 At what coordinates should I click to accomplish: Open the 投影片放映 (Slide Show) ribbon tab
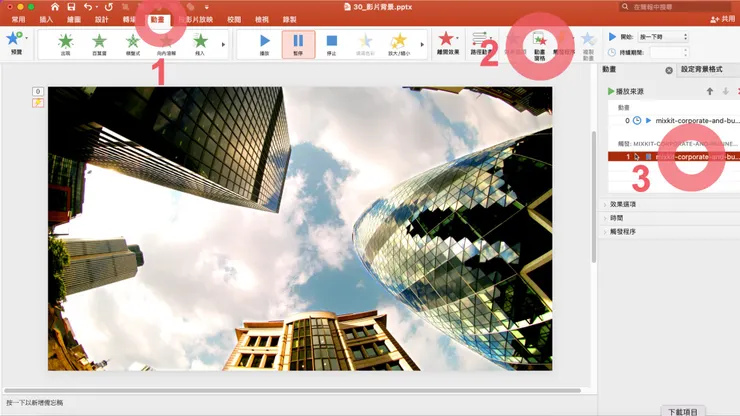[196, 19]
